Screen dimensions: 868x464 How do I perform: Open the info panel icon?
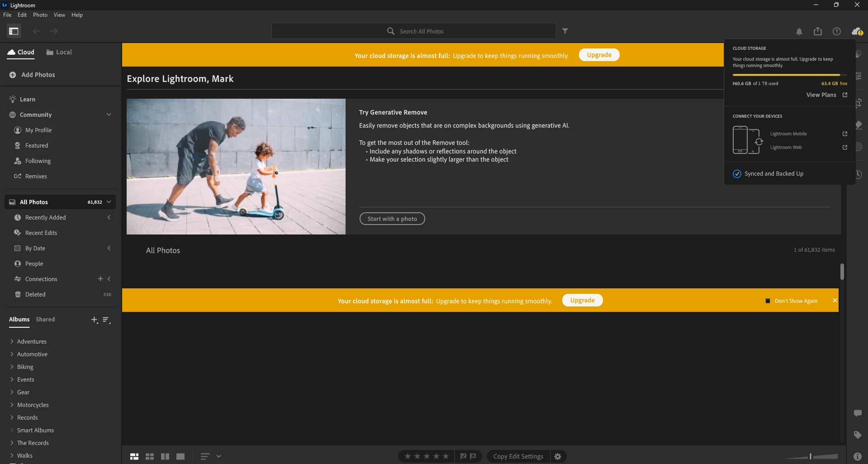(857, 456)
